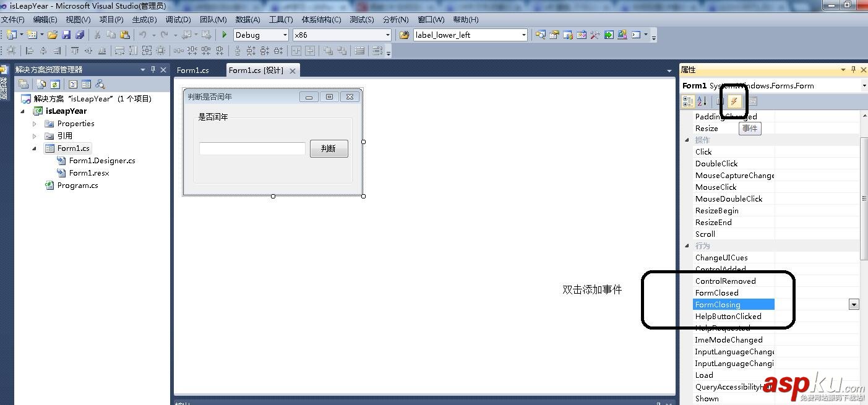Viewport: 868px width, 405px height.
Task: Click the empty text box on the form
Action: 251,148
